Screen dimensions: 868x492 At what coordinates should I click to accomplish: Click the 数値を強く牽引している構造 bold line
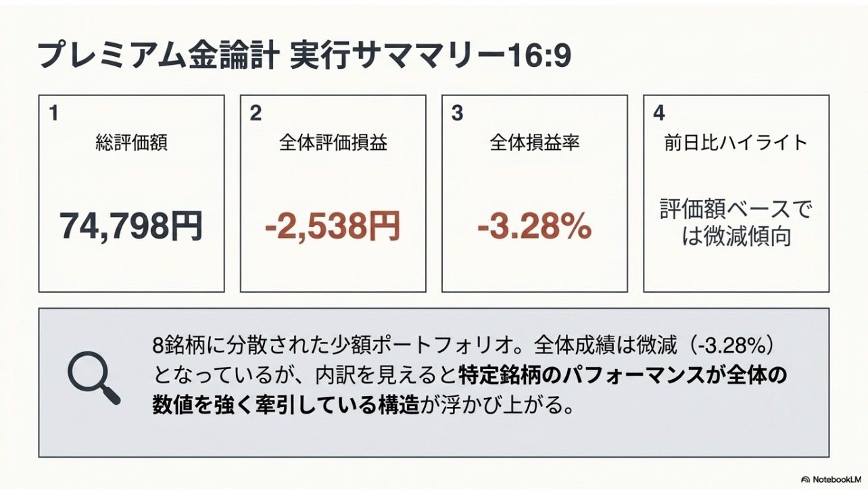(286, 405)
